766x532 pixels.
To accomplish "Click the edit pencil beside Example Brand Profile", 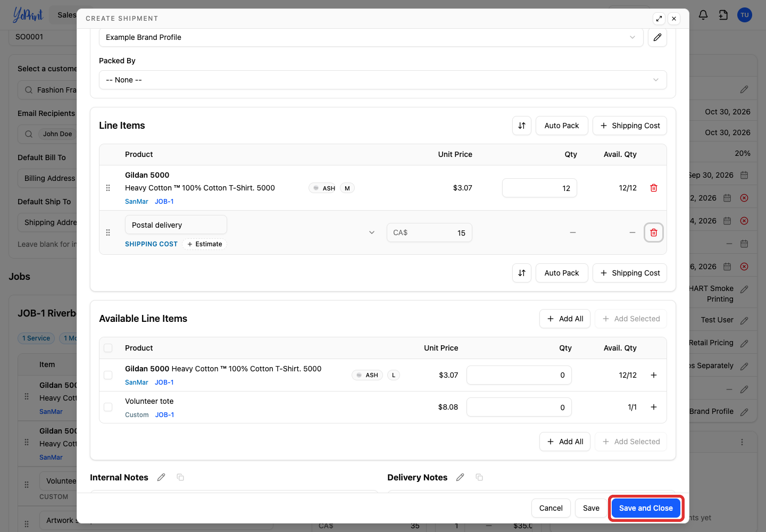I will (657, 37).
